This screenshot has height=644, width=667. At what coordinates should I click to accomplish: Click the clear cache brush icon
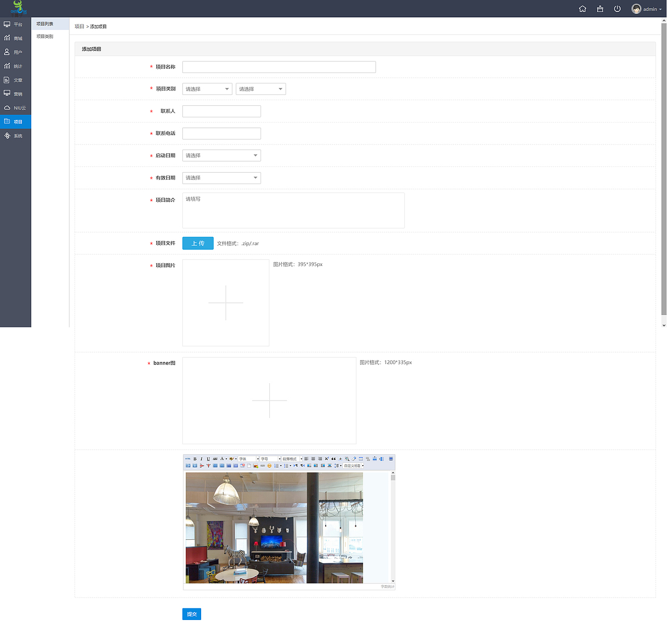coord(600,9)
